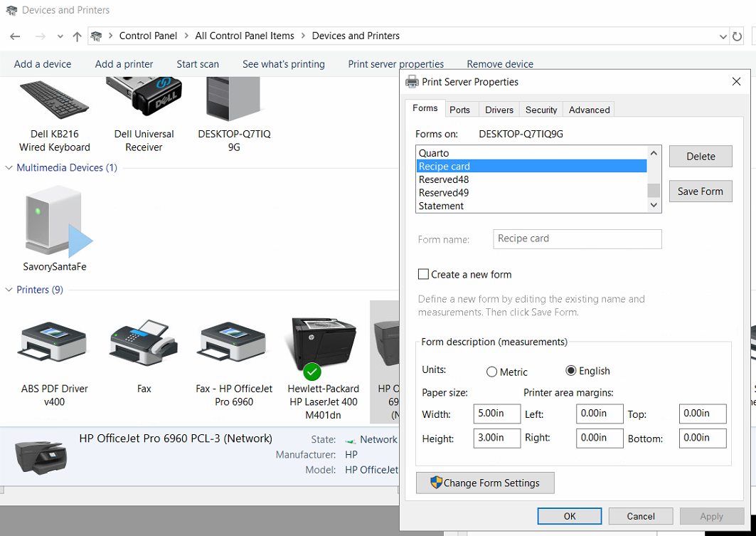Click the Top margin field
This screenshot has height=536, width=756.
703,414
